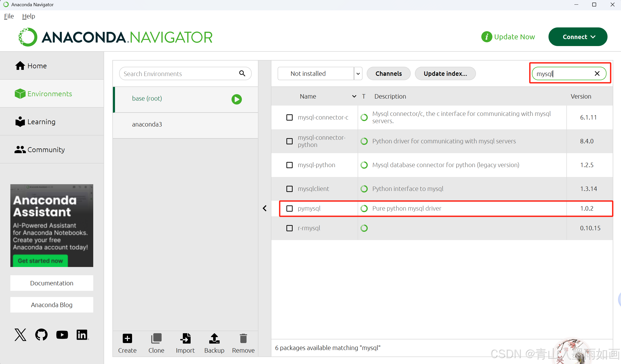Expand the Connect dropdown button

point(578,37)
